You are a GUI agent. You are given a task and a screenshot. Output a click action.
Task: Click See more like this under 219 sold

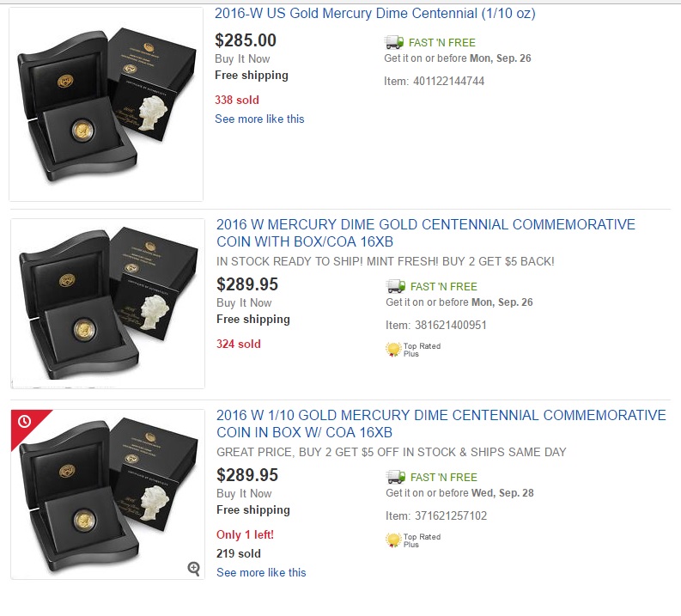click(261, 572)
